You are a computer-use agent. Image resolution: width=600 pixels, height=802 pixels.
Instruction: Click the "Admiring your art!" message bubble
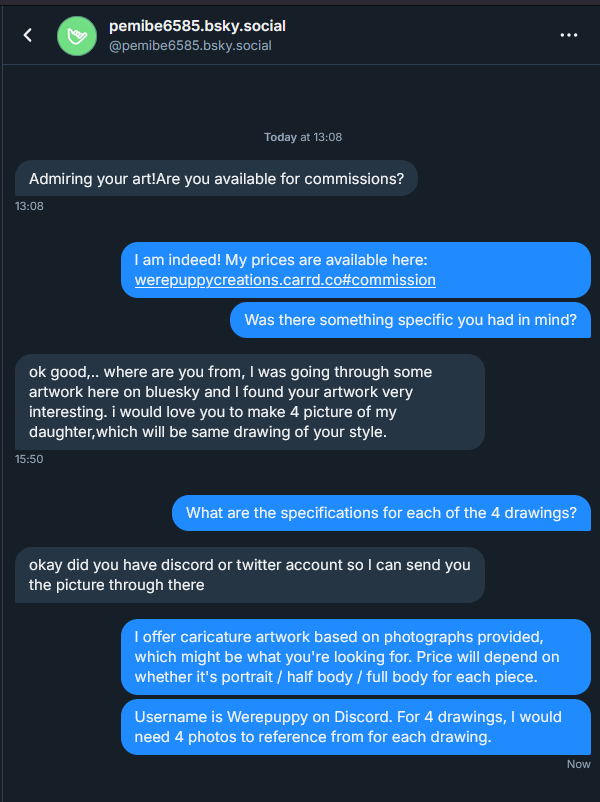tap(216, 179)
